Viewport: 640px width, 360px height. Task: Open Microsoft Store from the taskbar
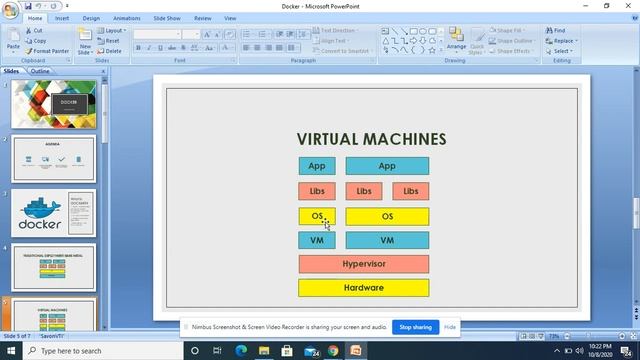(x=287, y=351)
